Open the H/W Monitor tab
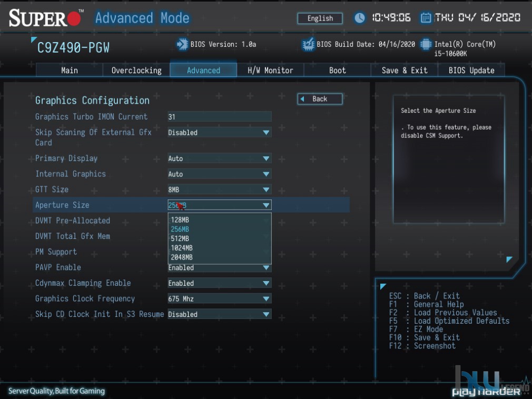532x399 pixels. tap(270, 70)
